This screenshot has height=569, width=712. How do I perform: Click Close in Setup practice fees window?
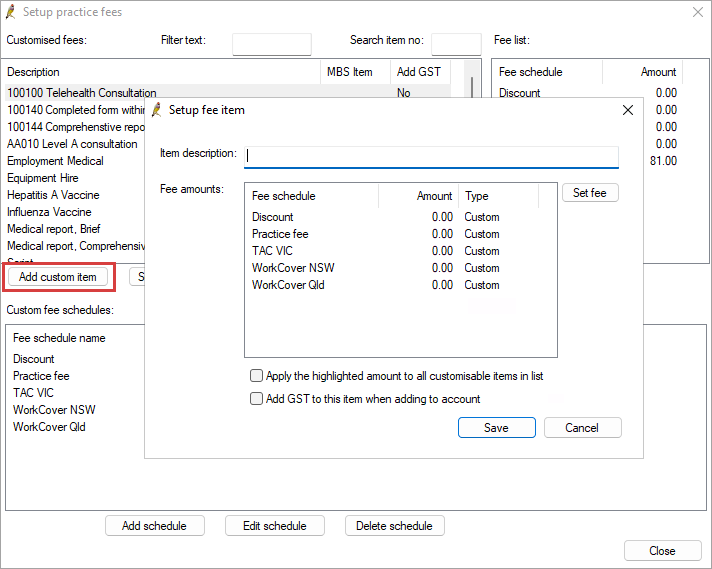point(663,550)
